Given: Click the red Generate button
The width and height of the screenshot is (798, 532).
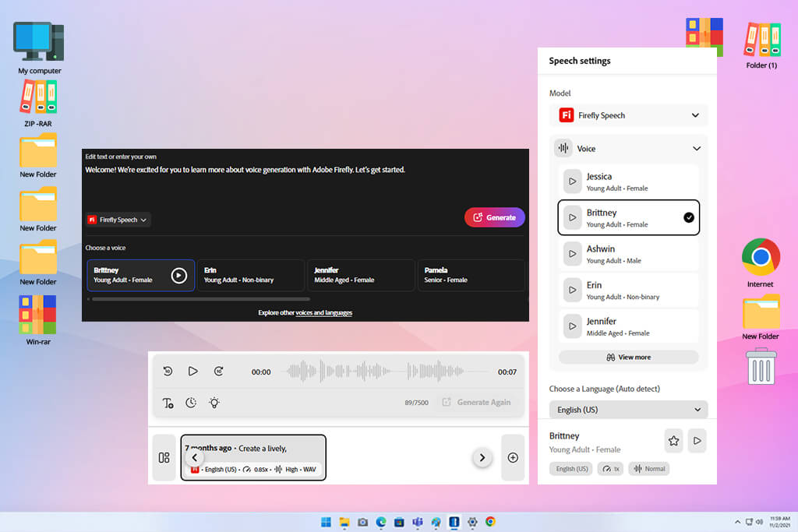Looking at the screenshot, I should tap(495, 217).
